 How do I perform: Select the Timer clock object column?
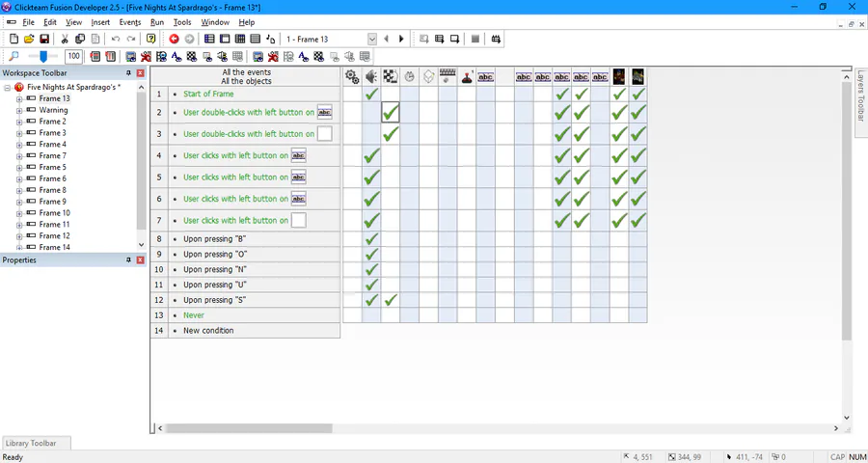tap(409, 77)
